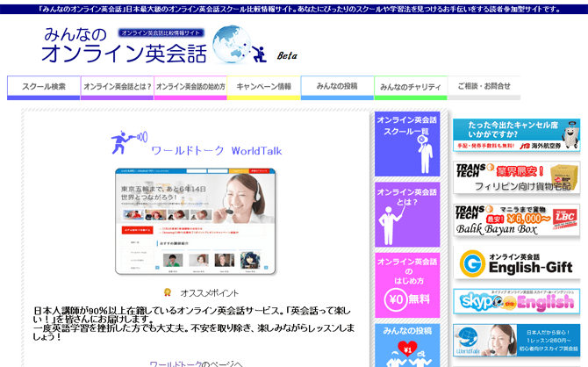Image resolution: width=588 pixels, height=367 pixels.
Task: Open the みんなの投稿 menu tab
Action: 337,88
